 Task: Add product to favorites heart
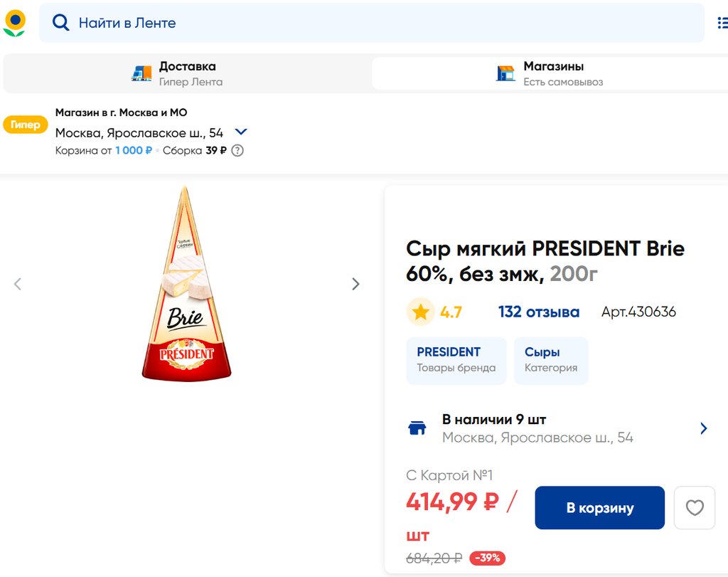pos(694,508)
